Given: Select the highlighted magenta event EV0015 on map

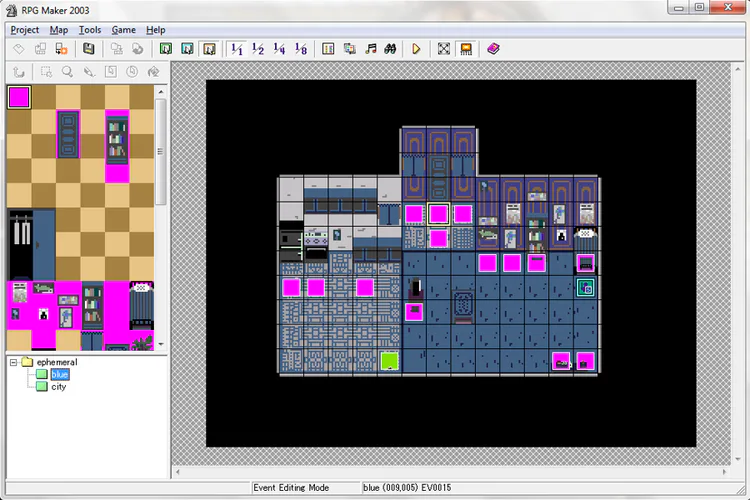Looking at the screenshot, I should pos(438,214).
